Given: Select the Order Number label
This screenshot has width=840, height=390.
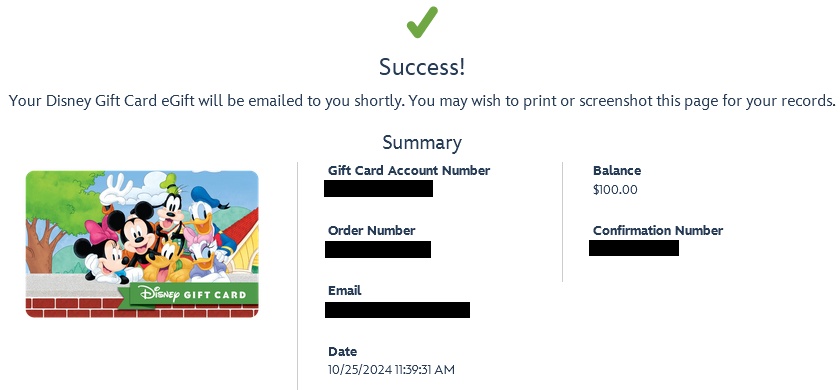Looking at the screenshot, I should [371, 230].
